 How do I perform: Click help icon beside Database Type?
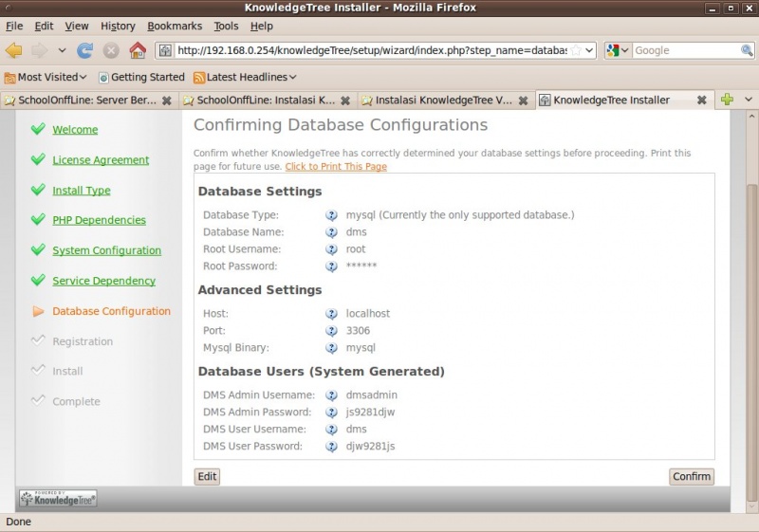click(x=331, y=215)
